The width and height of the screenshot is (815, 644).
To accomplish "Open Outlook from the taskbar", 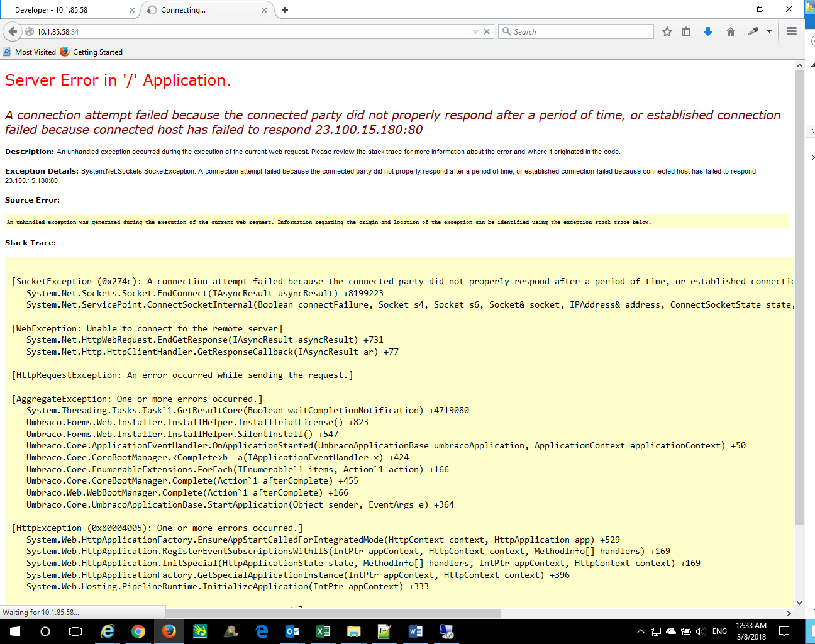I will pos(292,631).
